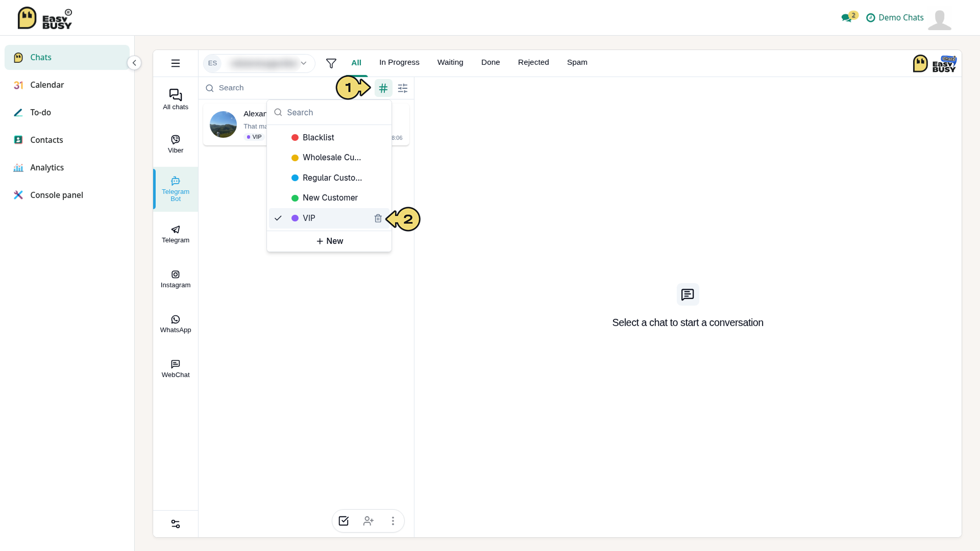Open the Chats section in sidebar

click(67, 57)
